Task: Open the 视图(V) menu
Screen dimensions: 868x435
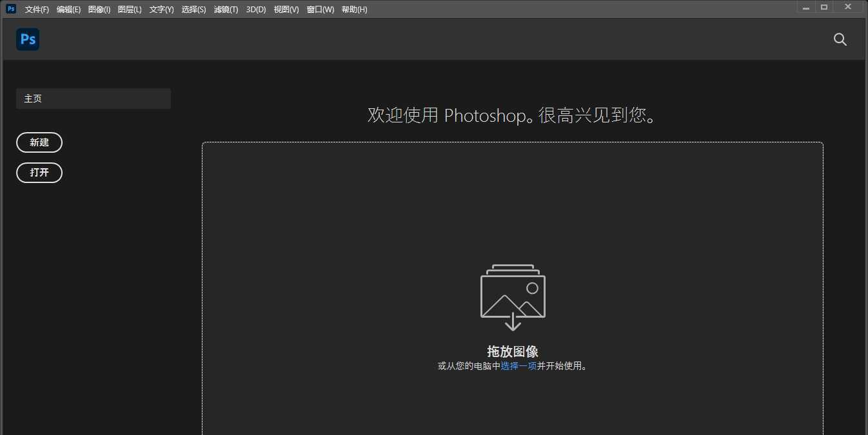Action: pos(285,9)
